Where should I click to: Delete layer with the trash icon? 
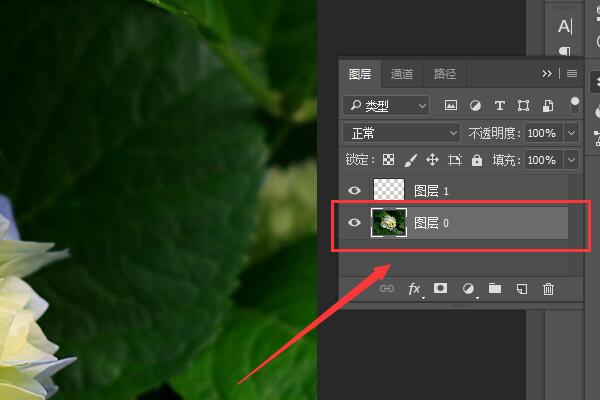[548, 289]
